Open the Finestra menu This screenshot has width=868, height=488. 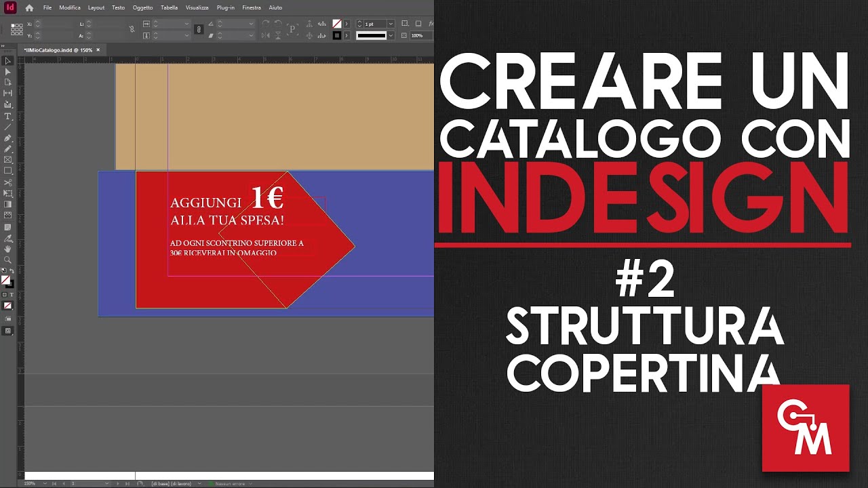(252, 7)
